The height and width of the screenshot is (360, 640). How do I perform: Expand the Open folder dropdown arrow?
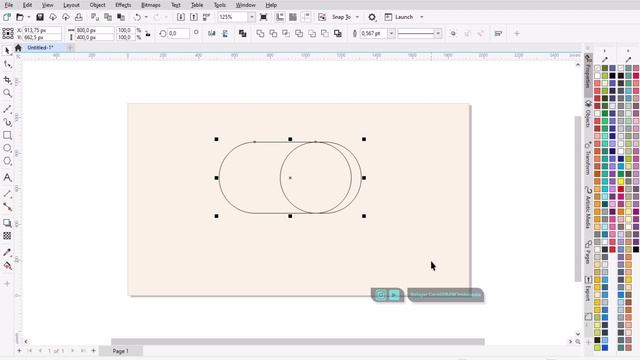pos(29,17)
